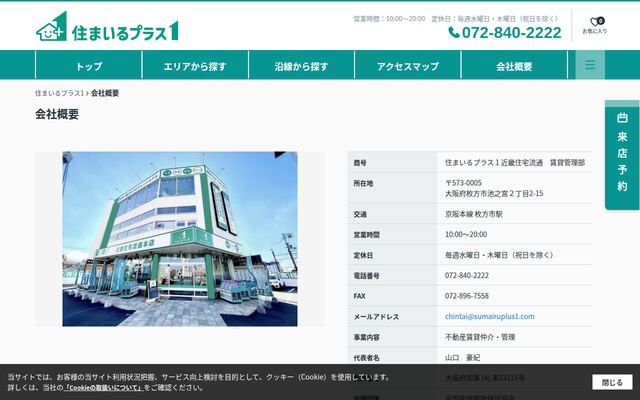Click the table's 072-840-2222 phone value

467,276
